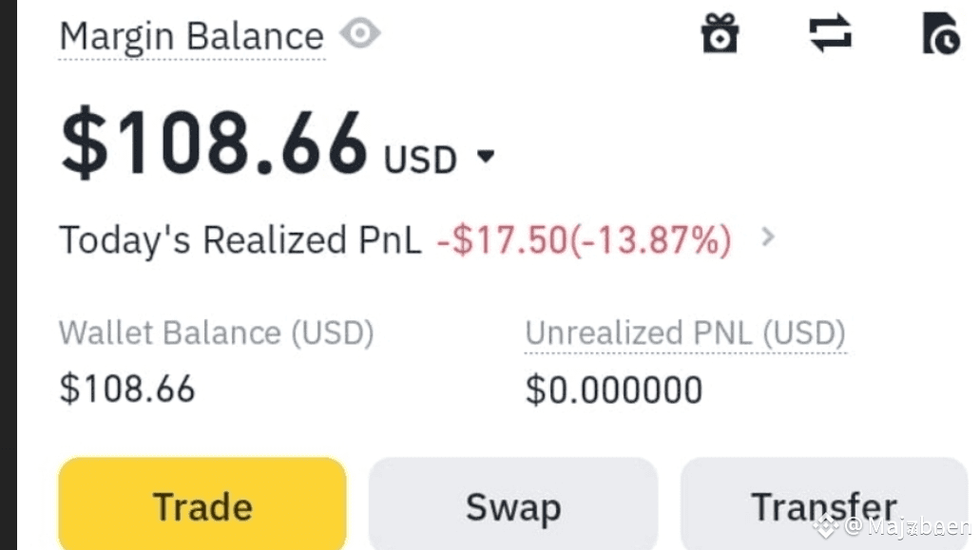Tap the @Majabeen watermark username
This screenshot has height=550, width=980.
coord(907,527)
